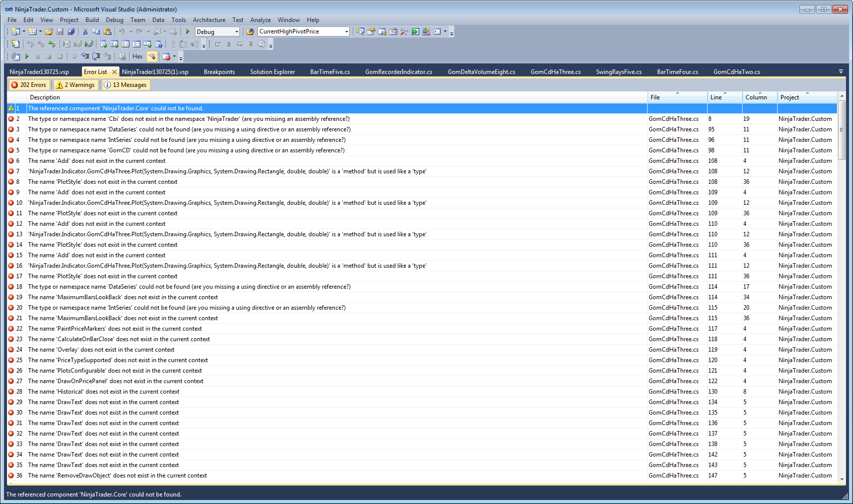Image resolution: width=853 pixels, height=504 pixels.
Task: Click the Attach to Process icon
Action: click(x=15, y=56)
